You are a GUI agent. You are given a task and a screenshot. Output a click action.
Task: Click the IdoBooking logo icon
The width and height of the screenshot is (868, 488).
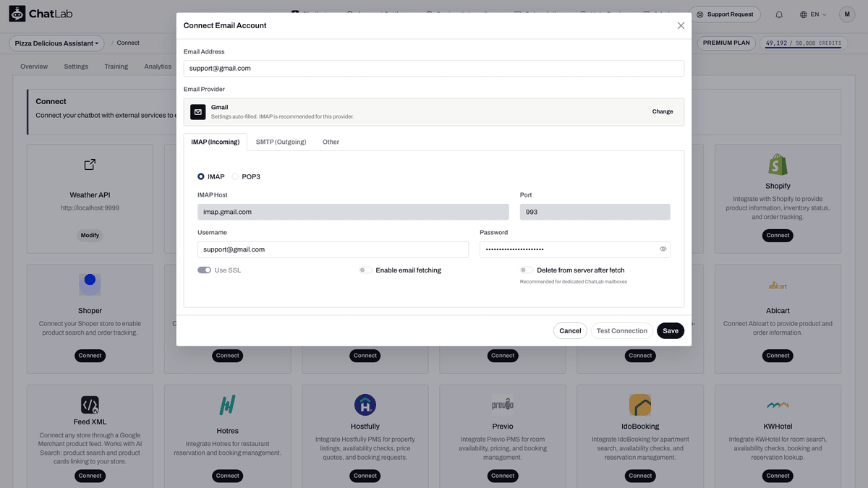(x=640, y=405)
